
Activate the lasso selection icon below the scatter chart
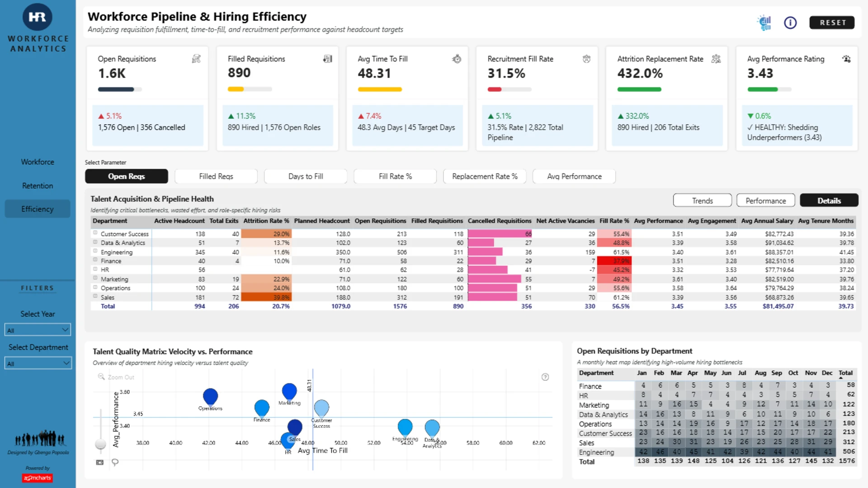(x=115, y=462)
